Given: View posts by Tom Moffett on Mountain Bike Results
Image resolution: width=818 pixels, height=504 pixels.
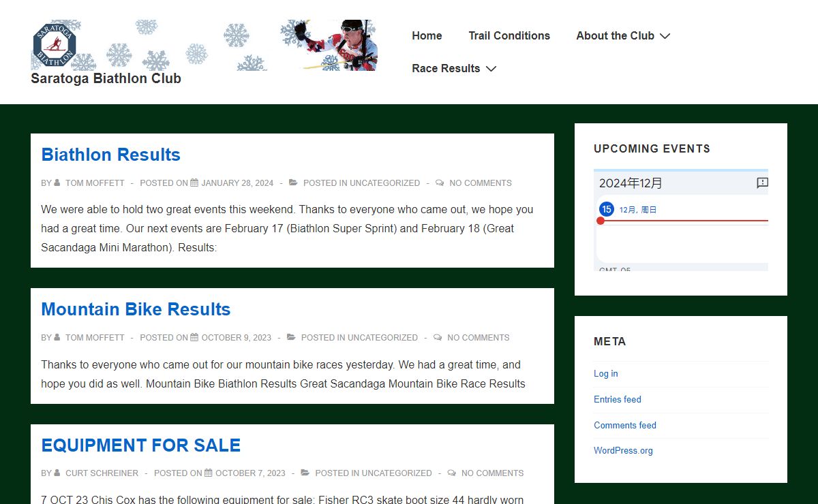Looking at the screenshot, I should tap(95, 337).
